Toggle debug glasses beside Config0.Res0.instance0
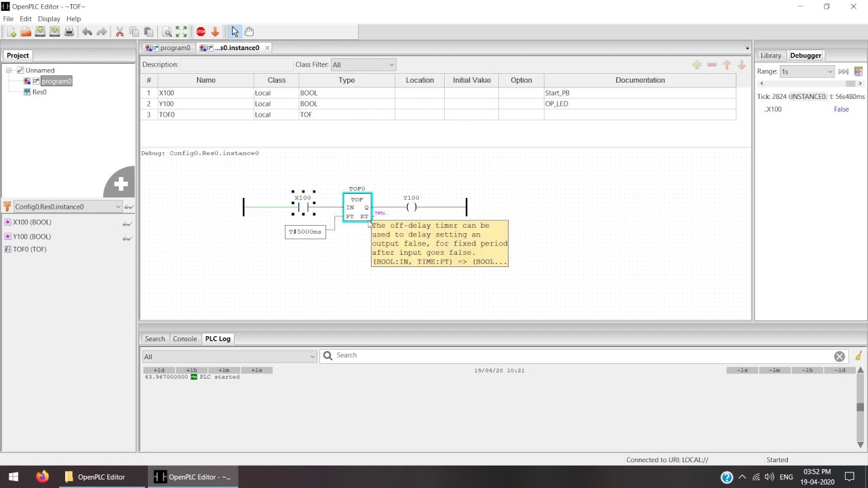868x488 pixels. [129, 207]
